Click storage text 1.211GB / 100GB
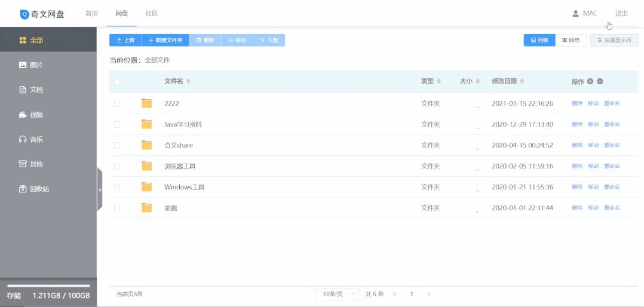Image resolution: width=644 pixels, height=307 pixels. tap(61, 296)
